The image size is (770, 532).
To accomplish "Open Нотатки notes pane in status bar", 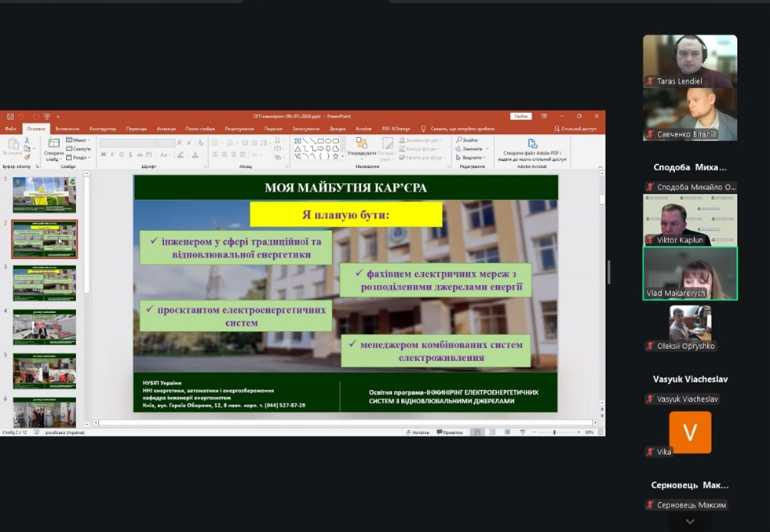I will pos(418,432).
